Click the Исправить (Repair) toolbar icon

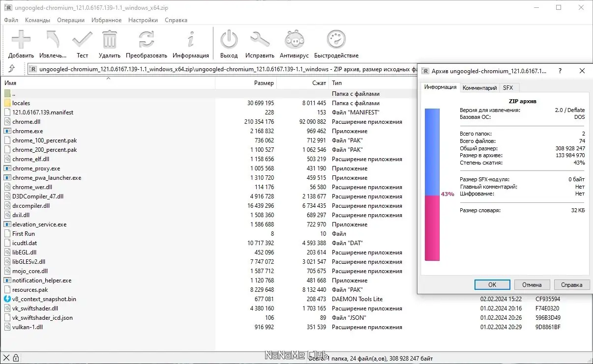click(260, 39)
